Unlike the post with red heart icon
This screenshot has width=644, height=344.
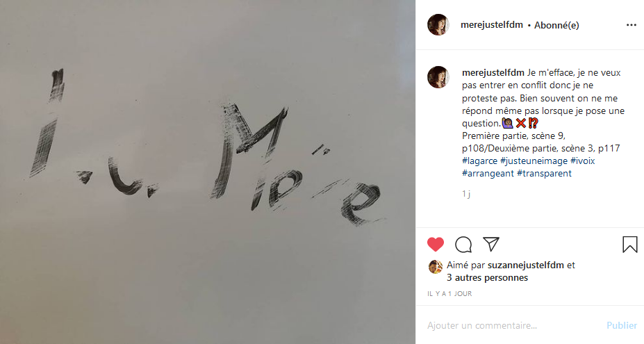coord(436,245)
